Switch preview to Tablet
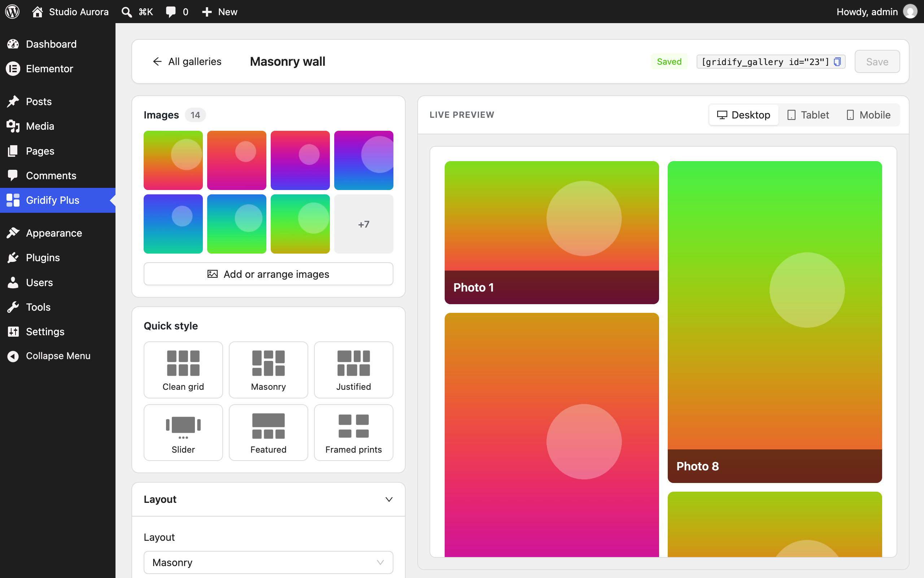924x578 pixels. point(808,115)
